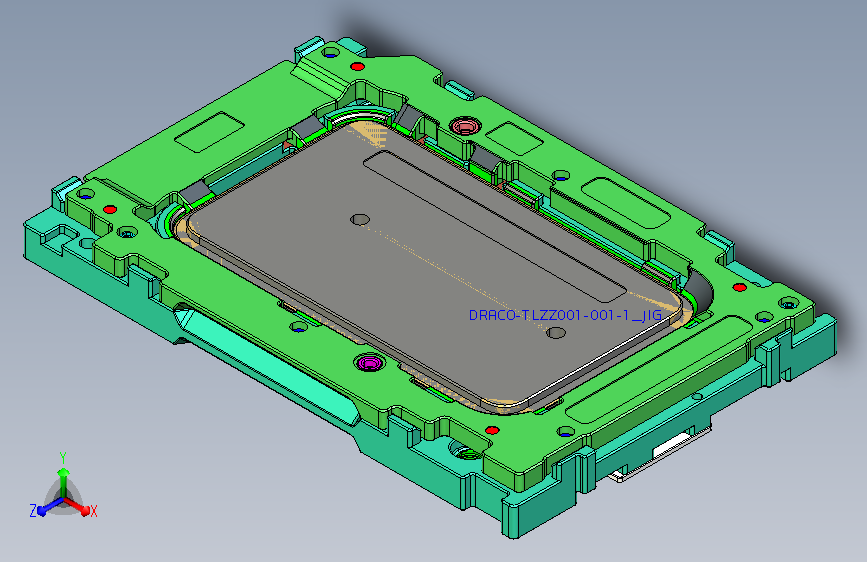Screen dimensions: 867x562
Task: Select the hole in the gray plate below the label
Action: pyautogui.click(x=556, y=333)
